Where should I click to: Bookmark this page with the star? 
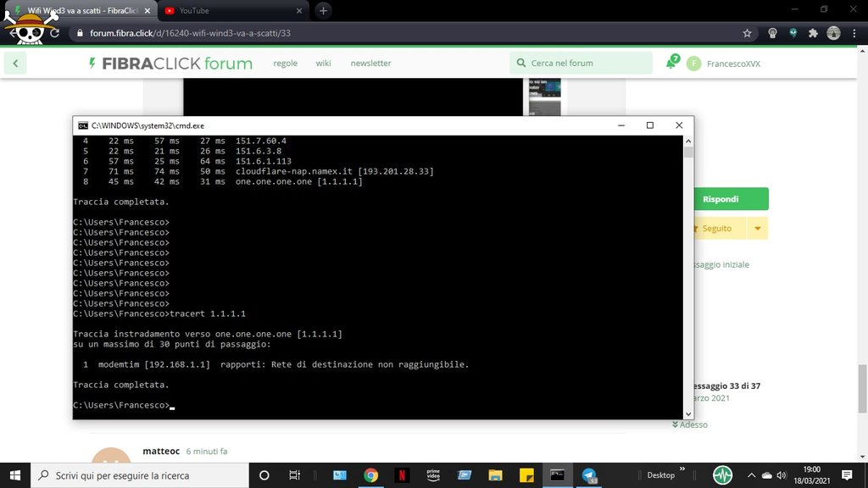click(748, 33)
